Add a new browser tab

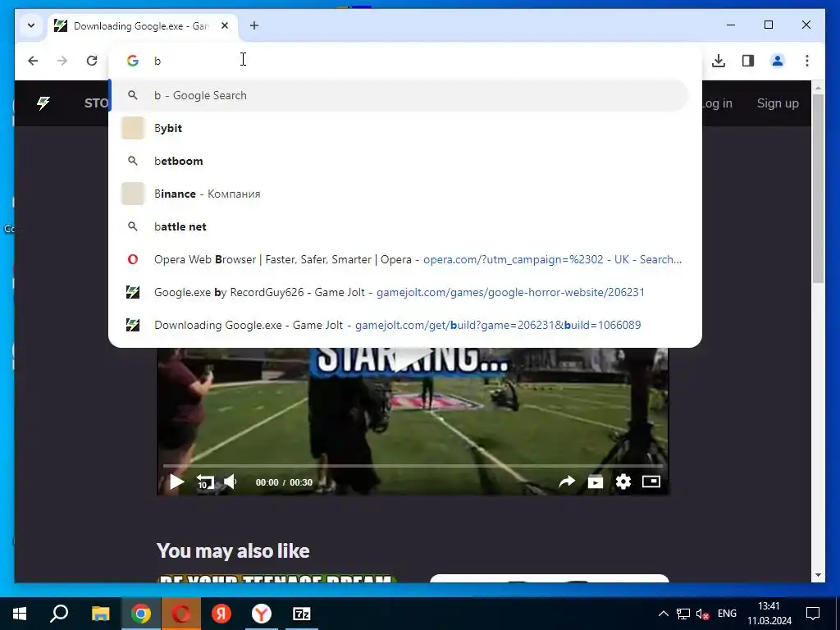254,25
